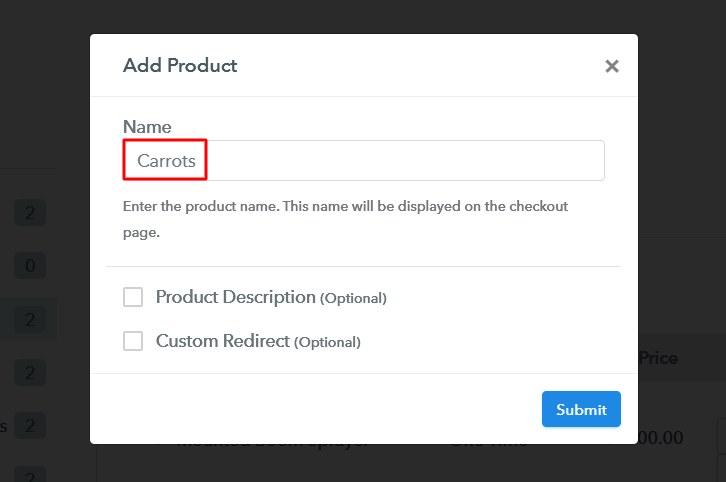Click the product name help text
Image resolution: width=726 pixels, height=482 pixels.
pos(345,219)
